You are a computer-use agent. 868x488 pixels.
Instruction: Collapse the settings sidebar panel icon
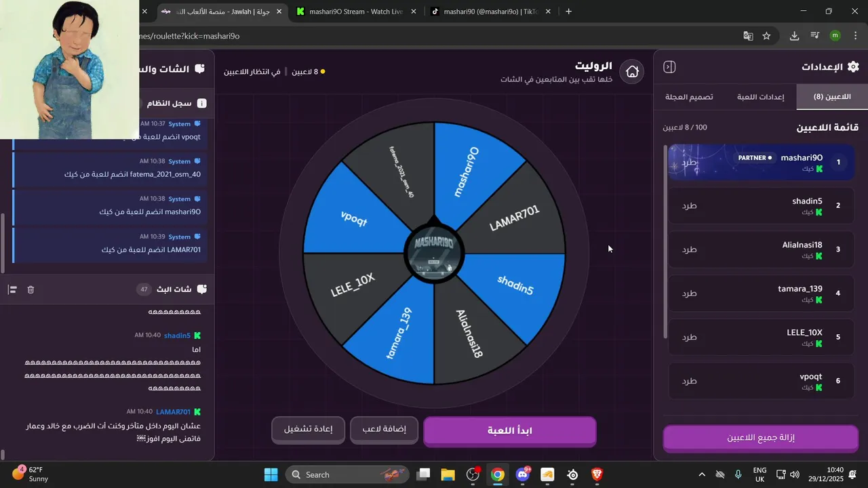tap(669, 67)
